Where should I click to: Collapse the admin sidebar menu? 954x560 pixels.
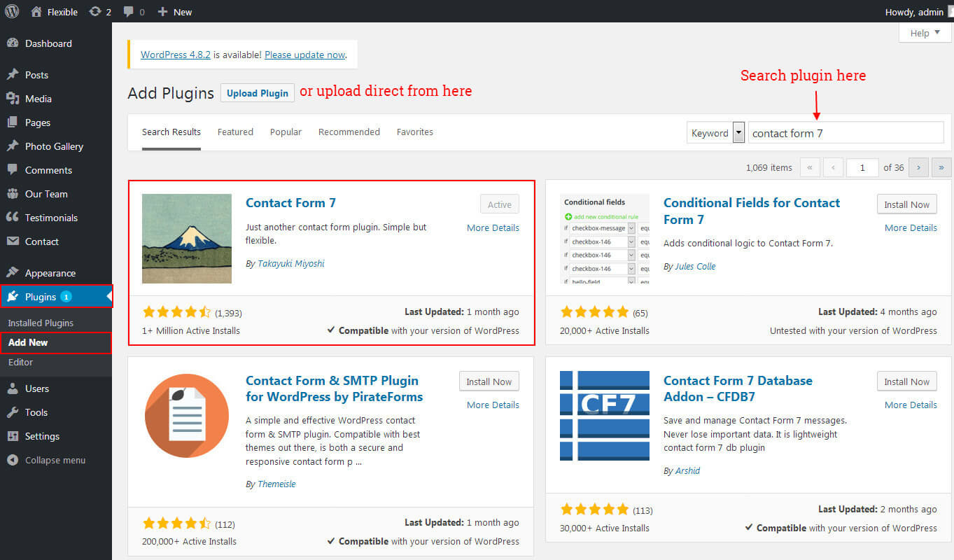56,460
